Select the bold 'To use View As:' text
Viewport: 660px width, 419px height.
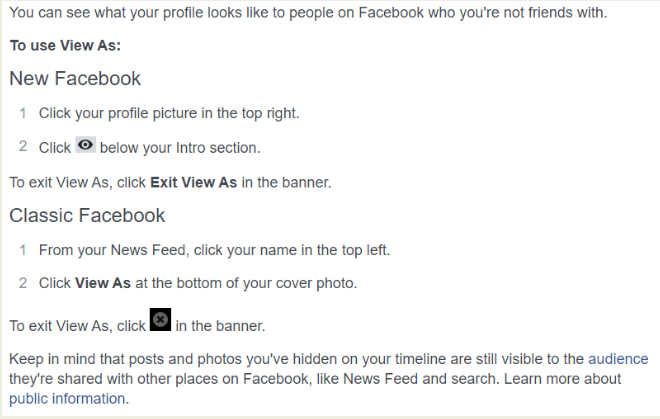65,45
